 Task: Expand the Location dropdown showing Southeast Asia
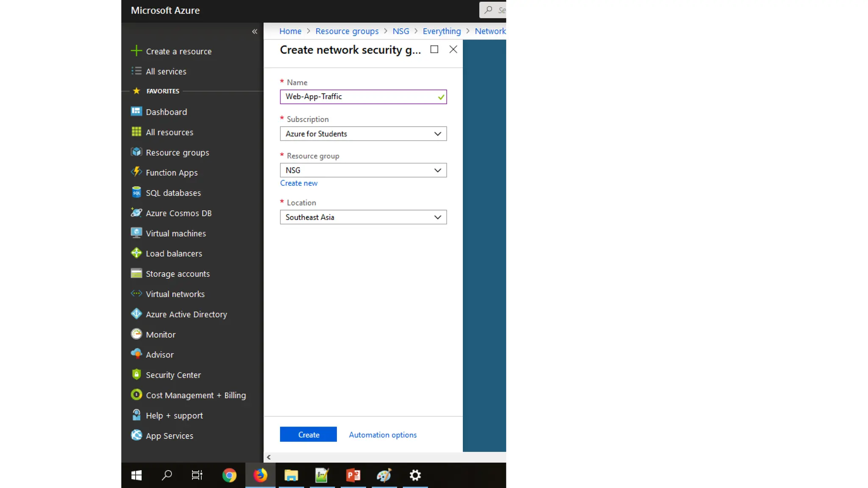(363, 217)
